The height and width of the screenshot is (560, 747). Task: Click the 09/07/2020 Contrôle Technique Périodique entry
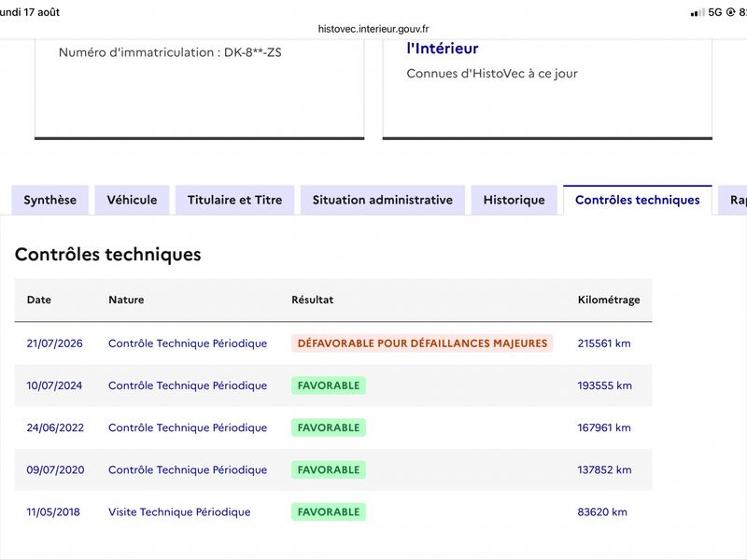pyautogui.click(x=188, y=469)
